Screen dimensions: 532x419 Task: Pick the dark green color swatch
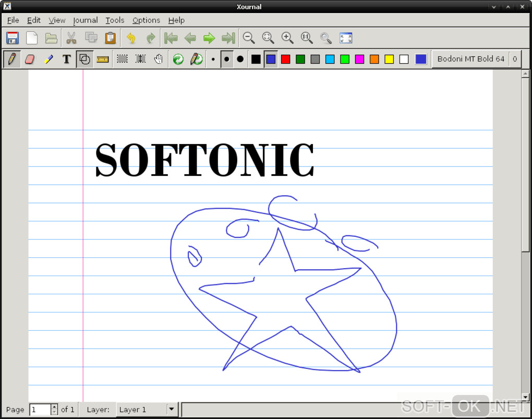(300, 59)
